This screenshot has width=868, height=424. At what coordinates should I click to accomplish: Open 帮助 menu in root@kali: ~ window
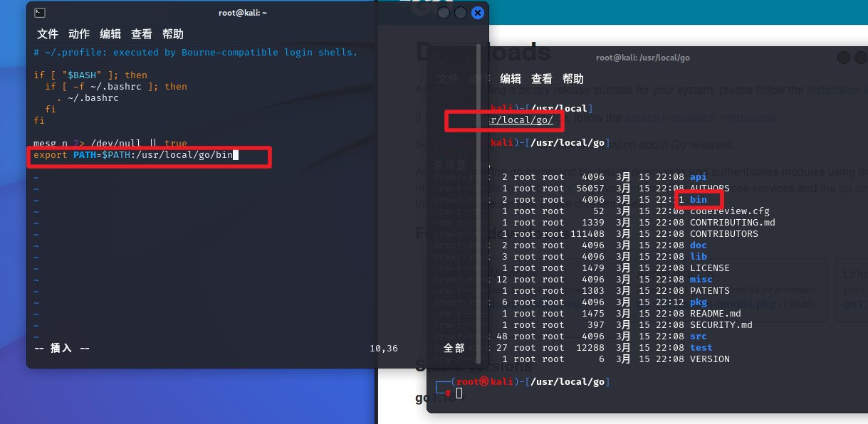point(173,34)
